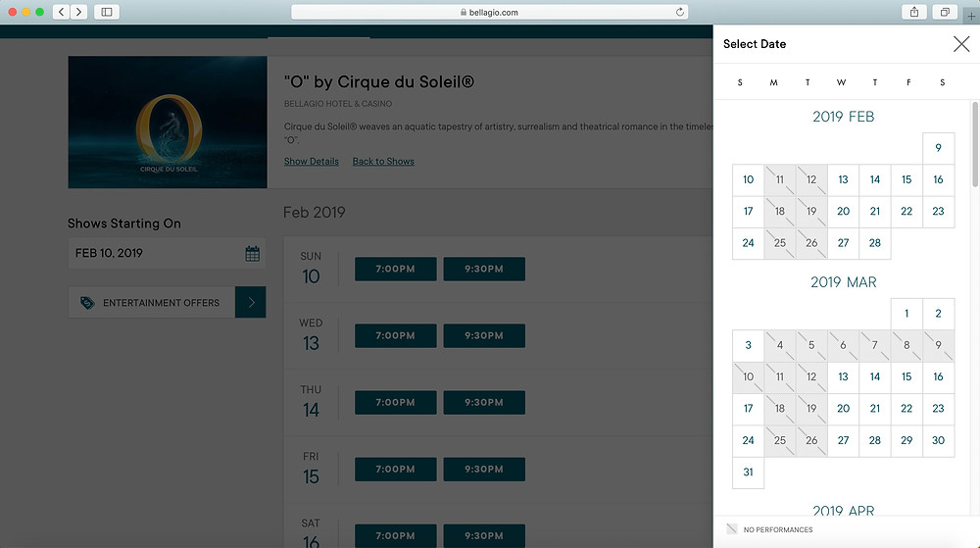Viewport: 980px width, 548px height.
Task: Select Thursday 14 9:30PM showtime
Action: tap(484, 402)
